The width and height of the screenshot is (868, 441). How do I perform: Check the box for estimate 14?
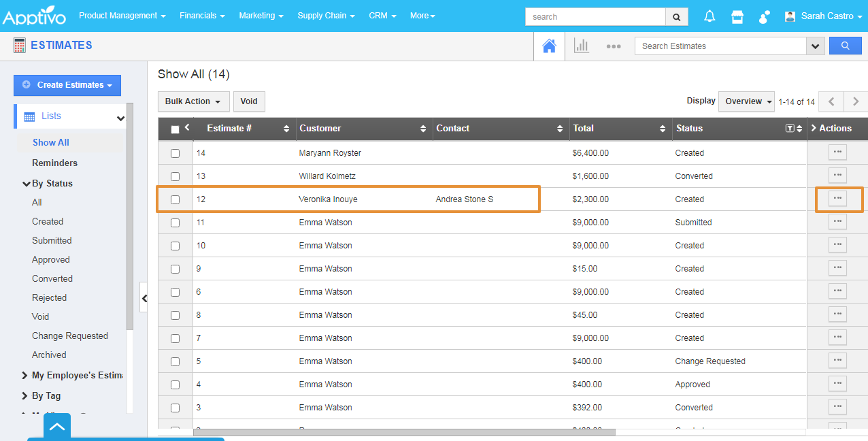[x=175, y=153]
